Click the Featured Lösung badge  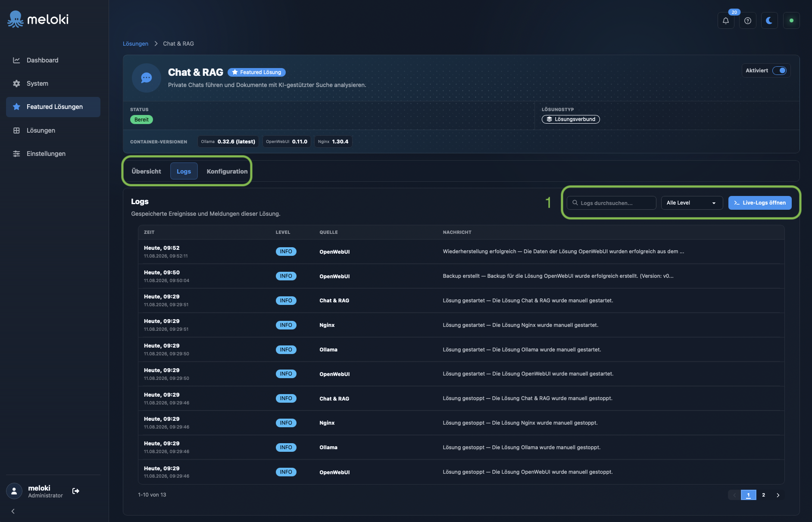tap(256, 72)
